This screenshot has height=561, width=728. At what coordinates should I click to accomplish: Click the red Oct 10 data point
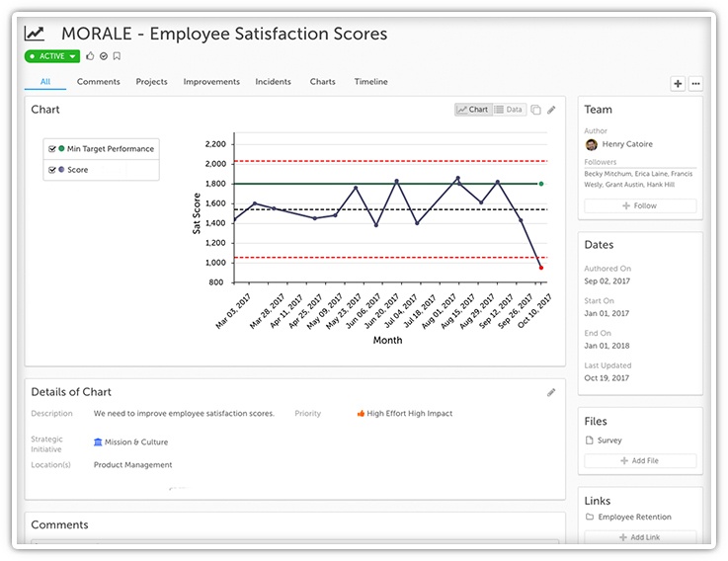(540, 268)
